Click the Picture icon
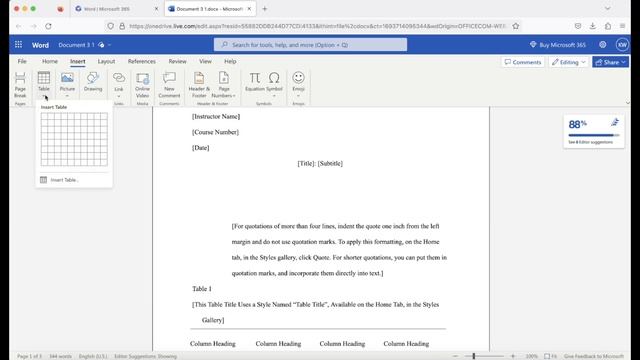Screen dimensions: 640x360 tap(67, 78)
